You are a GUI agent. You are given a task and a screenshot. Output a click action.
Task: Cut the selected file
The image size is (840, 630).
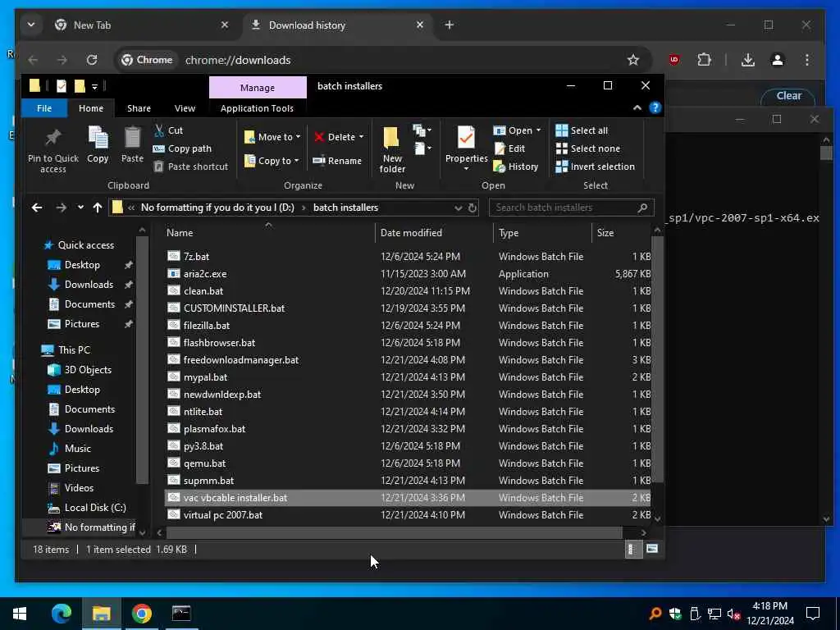(169, 130)
